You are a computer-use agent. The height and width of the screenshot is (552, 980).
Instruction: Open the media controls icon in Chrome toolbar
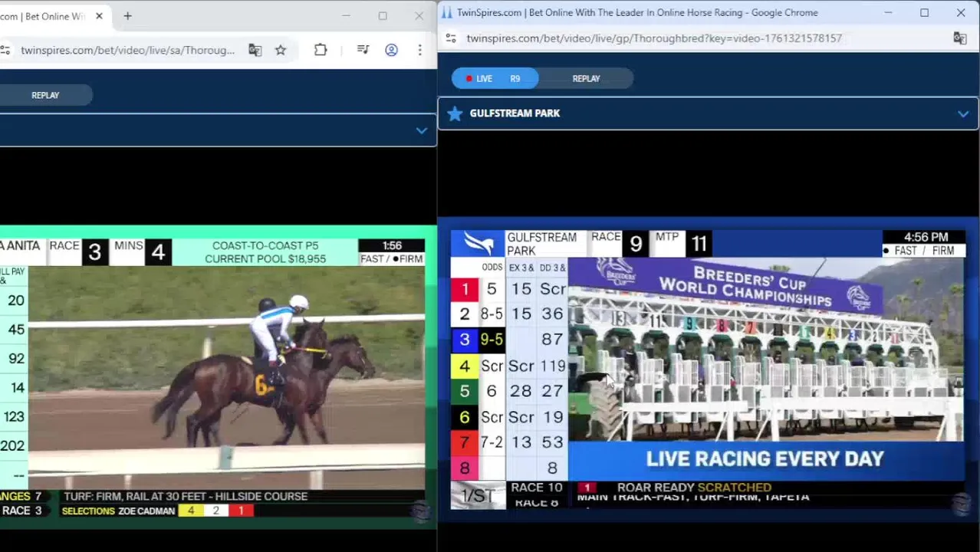pyautogui.click(x=363, y=50)
